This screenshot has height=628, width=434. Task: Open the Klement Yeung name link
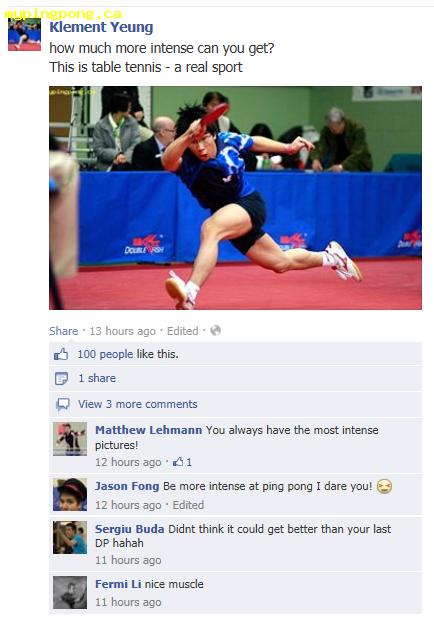101,28
